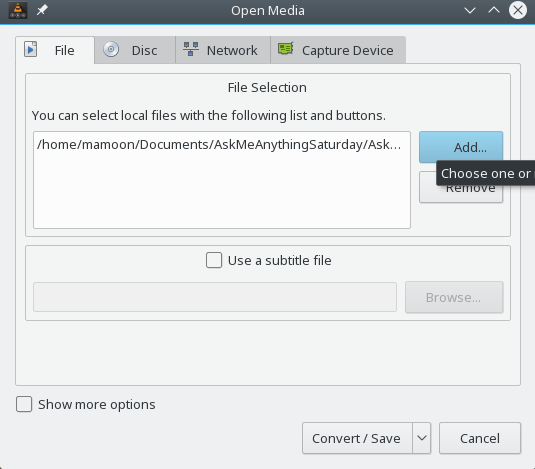Expand the Convert / Save dropdown arrow
Image resolution: width=535 pixels, height=469 pixels.
(422, 438)
